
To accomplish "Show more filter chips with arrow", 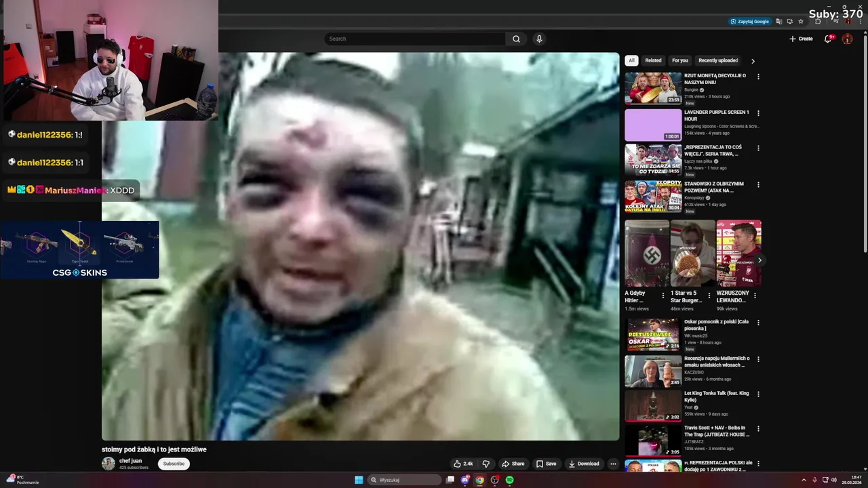I will coord(753,61).
